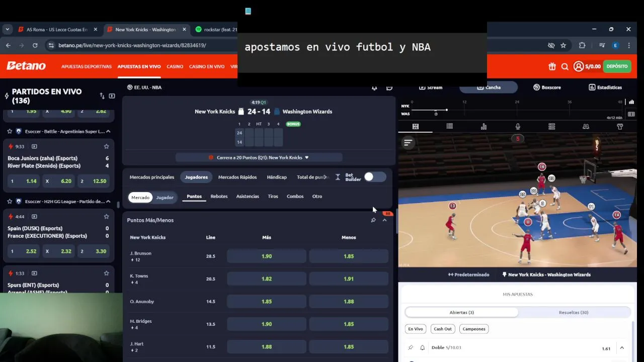This screenshot has width=644, height=362.
Task: Switch to the Mercados Rápidos tab
Action: pyautogui.click(x=237, y=177)
